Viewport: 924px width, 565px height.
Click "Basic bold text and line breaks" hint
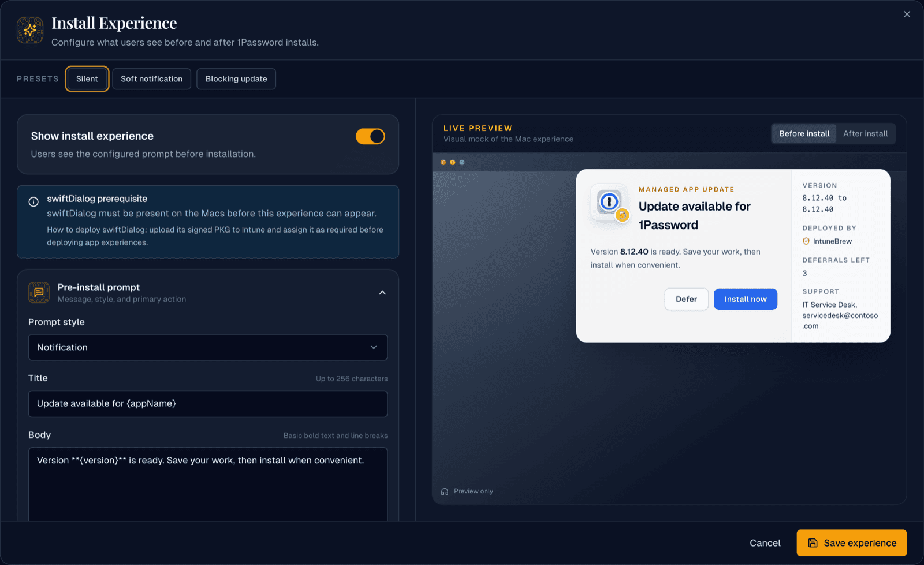point(336,436)
